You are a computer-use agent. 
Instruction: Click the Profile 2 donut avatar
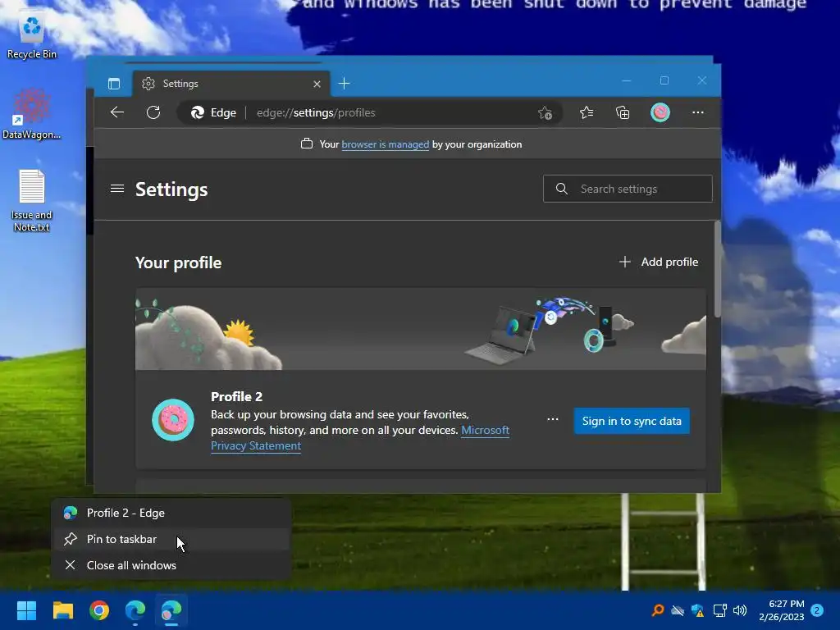(x=173, y=420)
